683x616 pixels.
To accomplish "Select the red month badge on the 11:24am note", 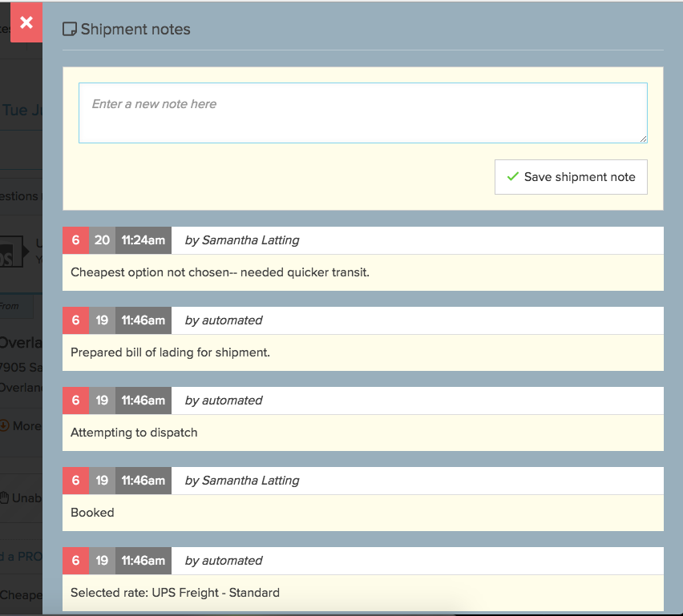I will click(x=75, y=240).
